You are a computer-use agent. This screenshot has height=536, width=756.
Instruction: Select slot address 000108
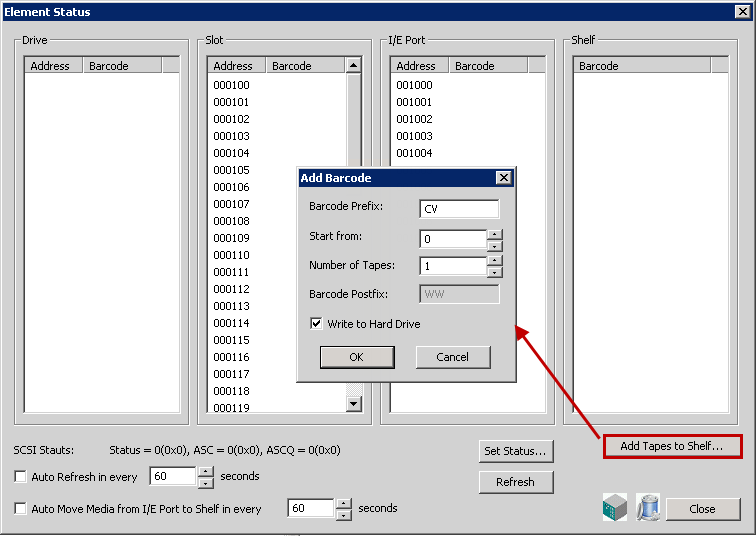(231, 221)
